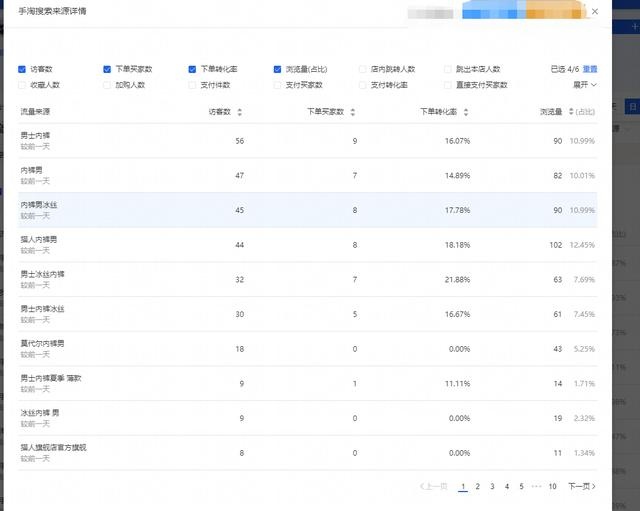Select the 猫人旗舰店官方旗舰 keyword row

tap(307, 453)
